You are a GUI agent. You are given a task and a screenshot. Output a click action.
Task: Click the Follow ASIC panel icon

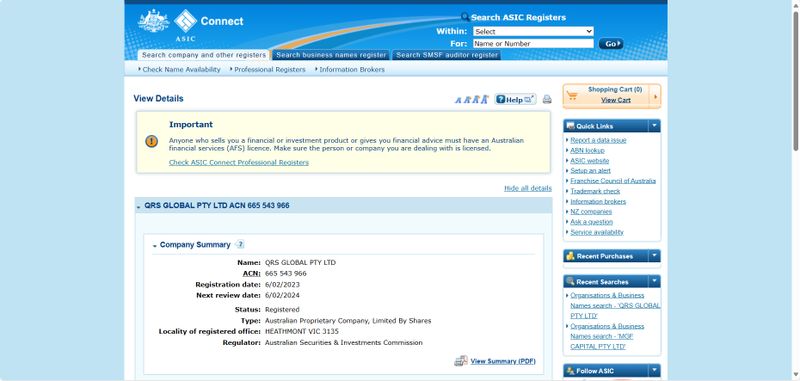[x=570, y=370]
